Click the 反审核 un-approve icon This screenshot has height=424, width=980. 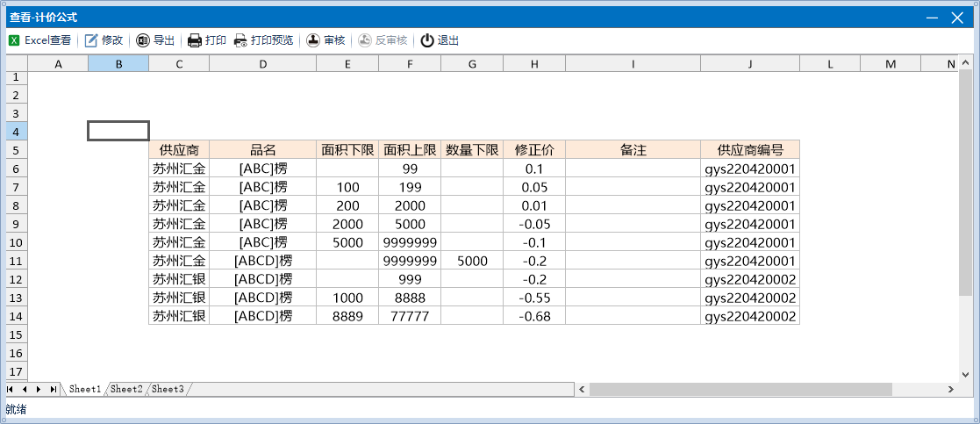pyautogui.click(x=365, y=40)
